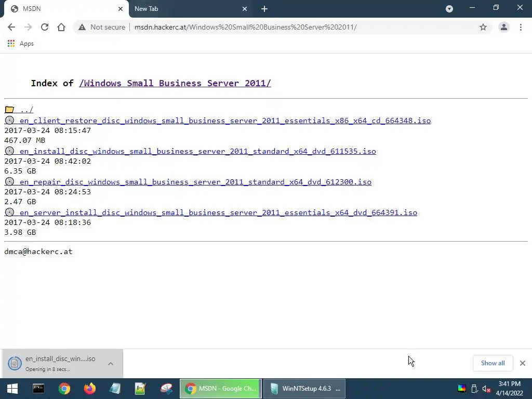The image size is (532, 399).
Task: Click the tab search dropdown arrow
Action: (449, 9)
